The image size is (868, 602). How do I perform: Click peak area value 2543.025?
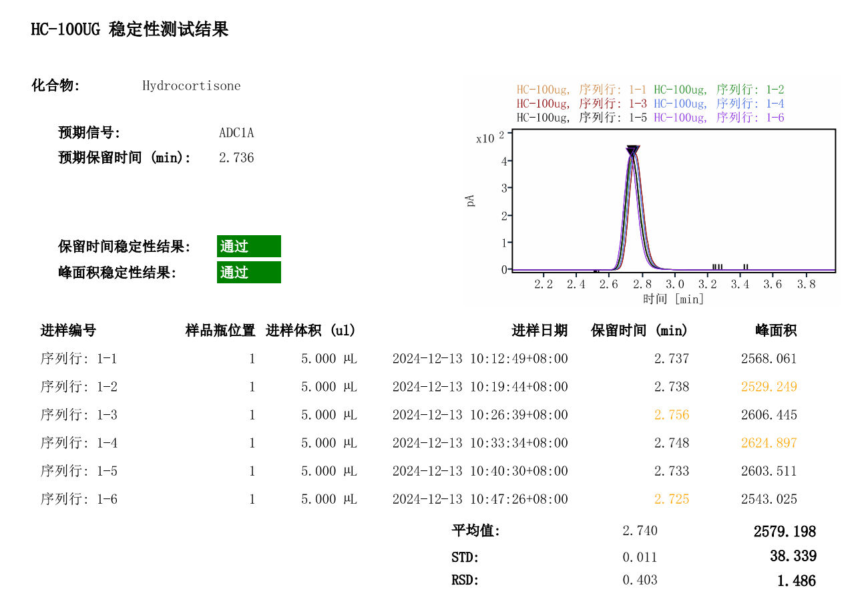769,499
